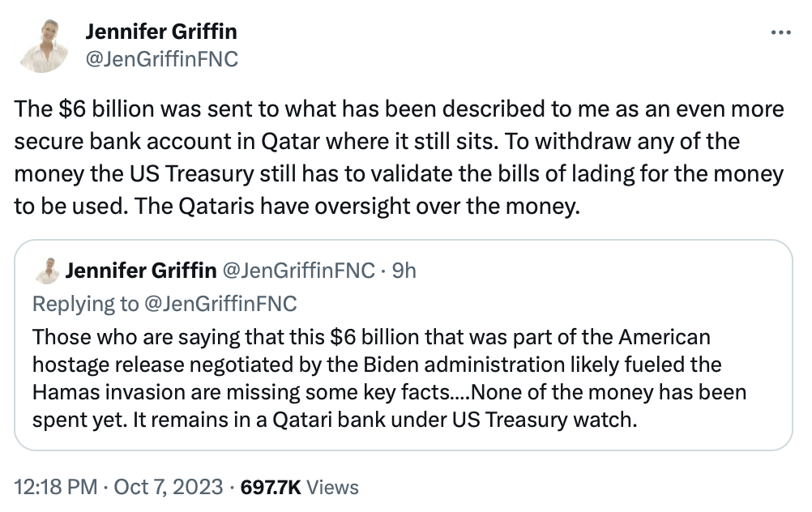Click the small avatar in the quoted post

pos(48,271)
